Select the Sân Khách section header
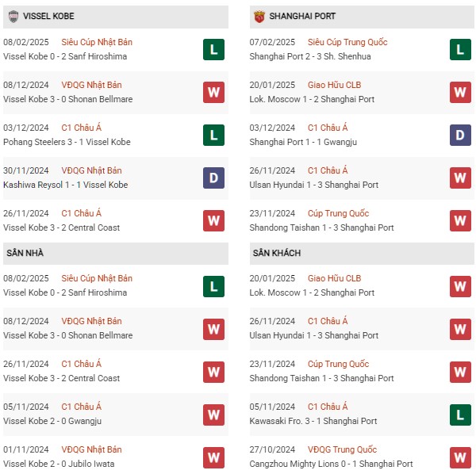 [x=362, y=253]
